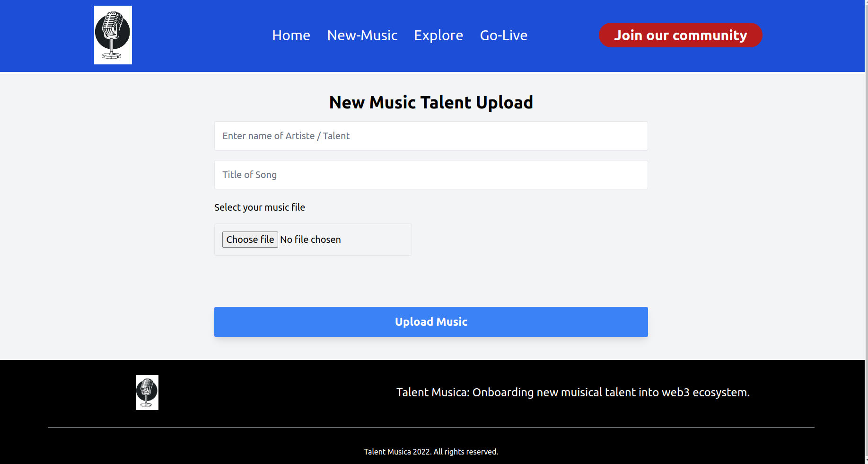The width and height of the screenshot is (868, 464).
Task: Go to the Explore section
Action: [438, 35]
